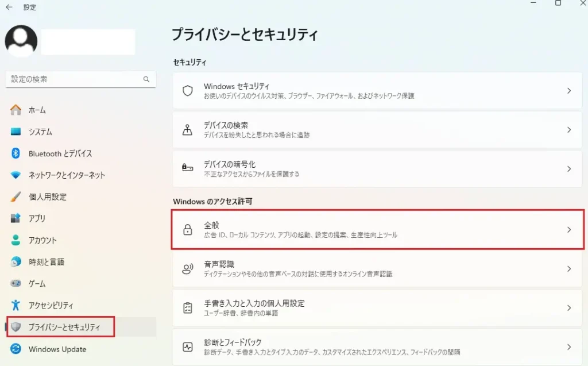Expand Windows セキュリティ chevron
Image resolution: width=588 pixels, height=366 pixels.
[x=569, y=91]
